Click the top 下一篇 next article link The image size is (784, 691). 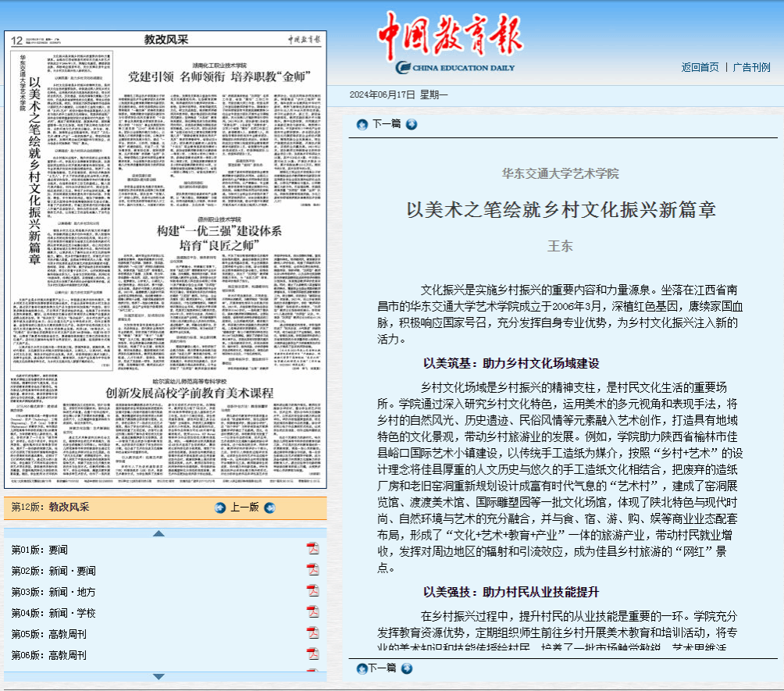tap(386, 124)
